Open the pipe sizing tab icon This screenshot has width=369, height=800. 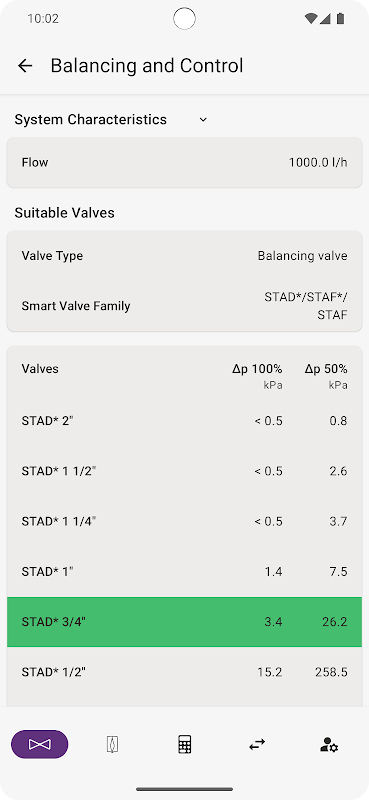click(x=112, y=744)
